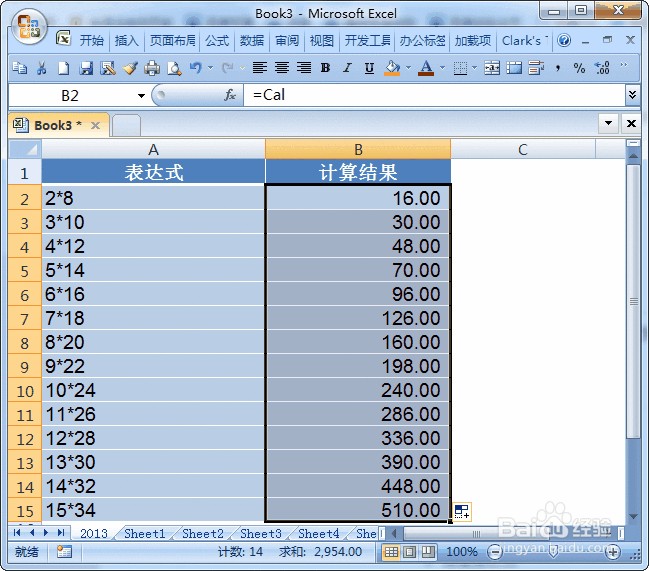Select column C header
Screen dimensions: 649x571
[523, 149]
